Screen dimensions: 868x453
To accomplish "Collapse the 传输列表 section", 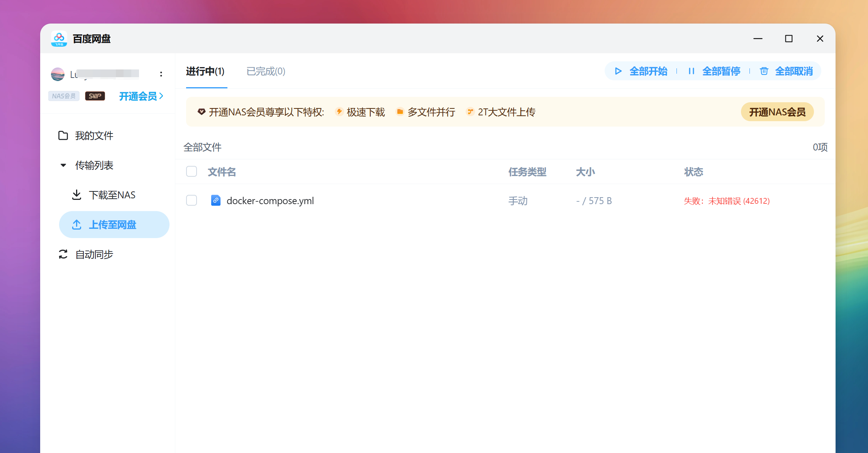I will (63, 165).
